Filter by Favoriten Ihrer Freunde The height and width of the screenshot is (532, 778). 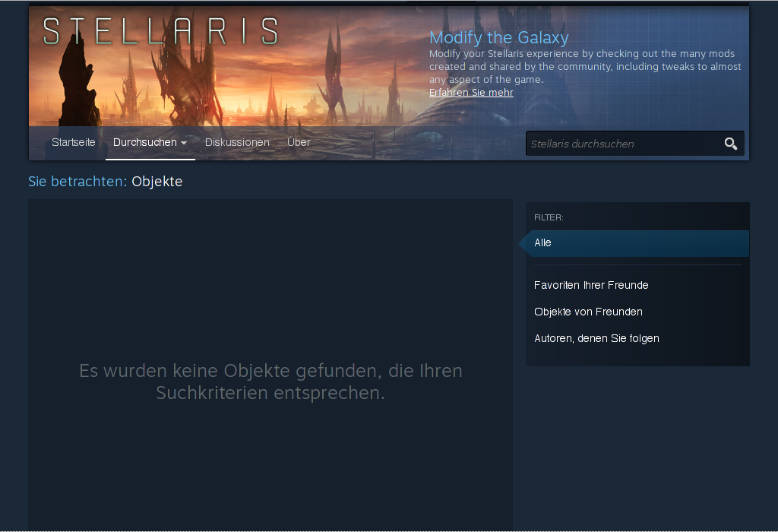click(591, 285)
